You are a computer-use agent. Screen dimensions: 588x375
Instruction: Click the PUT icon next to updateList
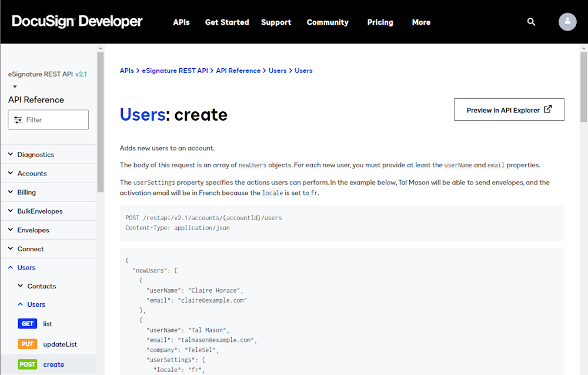pos(27,344)
